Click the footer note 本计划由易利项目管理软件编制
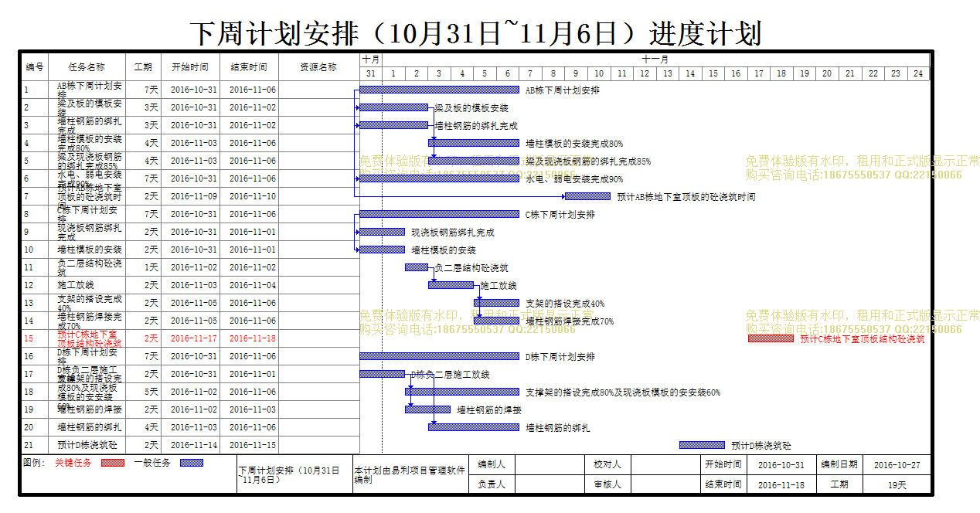980x513 pixels. pos(410,474)
